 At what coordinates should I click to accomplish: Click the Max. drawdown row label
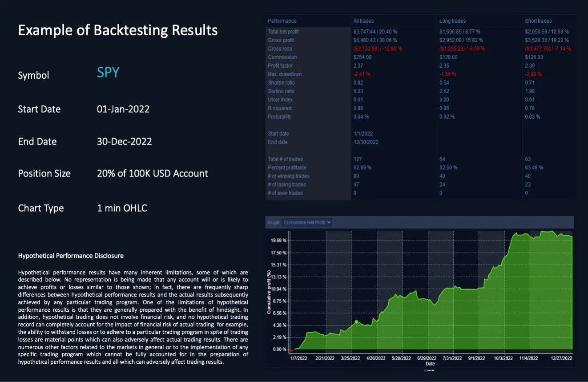point(285,74)
